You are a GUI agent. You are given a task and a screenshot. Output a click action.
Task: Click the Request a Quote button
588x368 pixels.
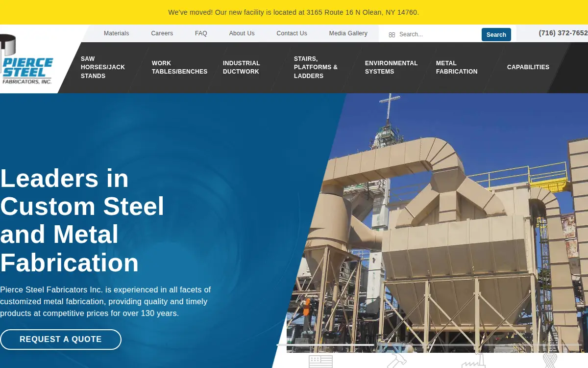tap(61, 340)
